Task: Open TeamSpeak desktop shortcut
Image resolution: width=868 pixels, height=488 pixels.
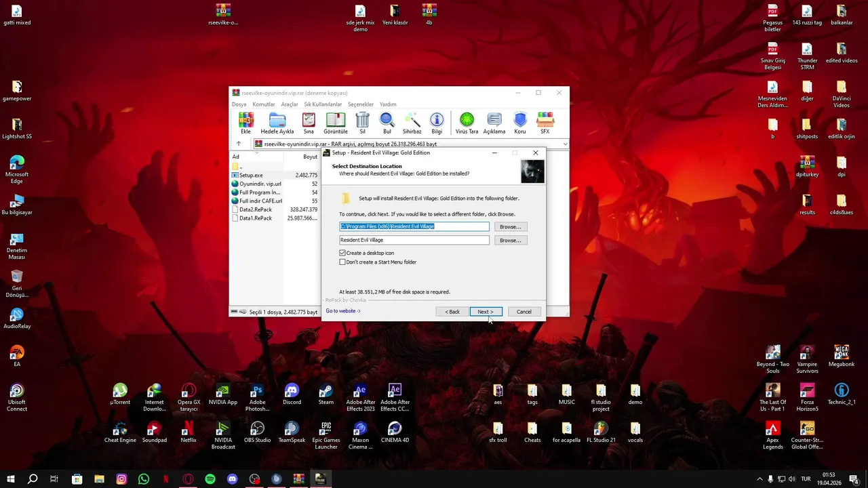Action: point(292,433)
